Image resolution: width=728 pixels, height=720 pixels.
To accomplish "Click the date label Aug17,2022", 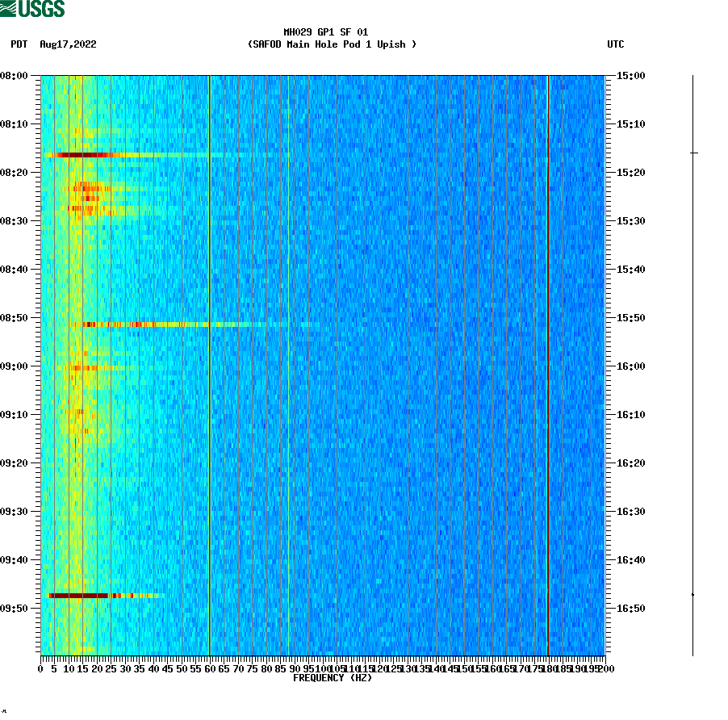I will (66, 45).
